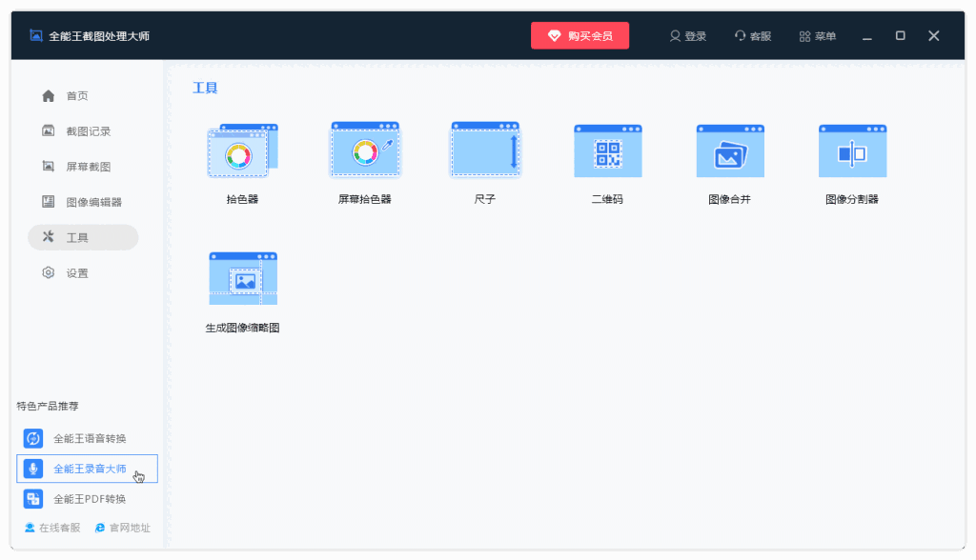Open the 全能王语音转换 product link
Screen dimensions: 976x560
[83, 438]
